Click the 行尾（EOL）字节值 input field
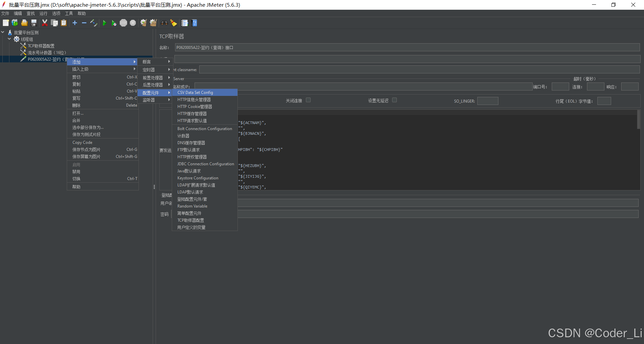644x344 pixels. (x=604, y=101)
